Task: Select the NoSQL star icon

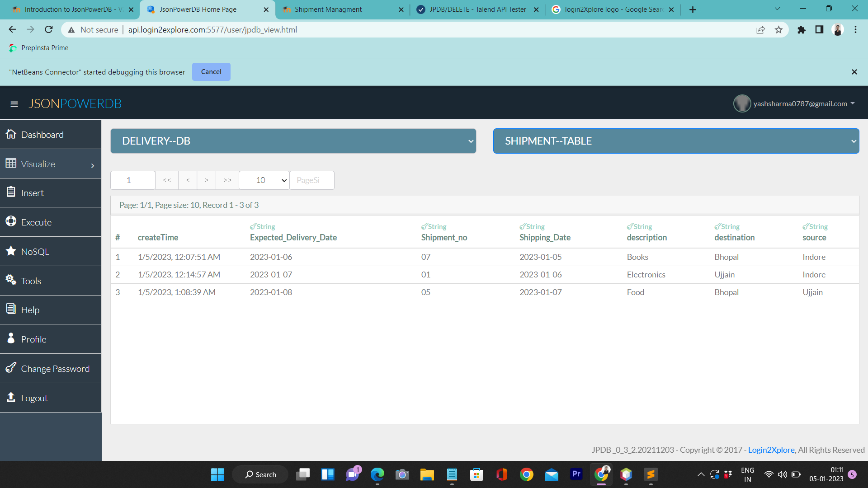Action: (11, 251)
